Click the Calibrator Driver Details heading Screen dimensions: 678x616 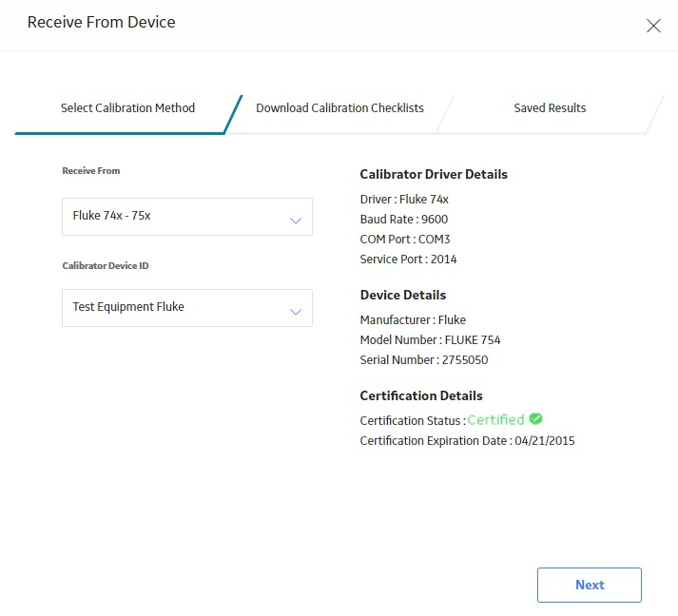pos(434,174)
